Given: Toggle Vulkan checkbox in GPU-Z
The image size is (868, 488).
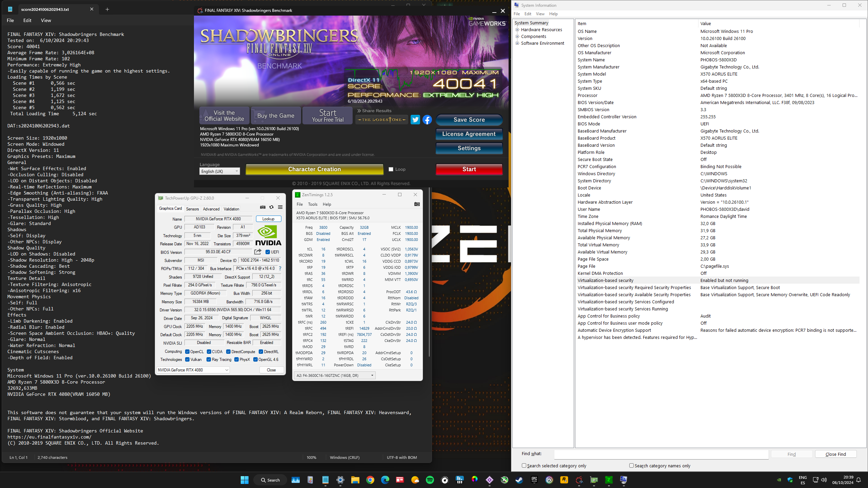Looking at the screenshot, I should pos(187,360).
